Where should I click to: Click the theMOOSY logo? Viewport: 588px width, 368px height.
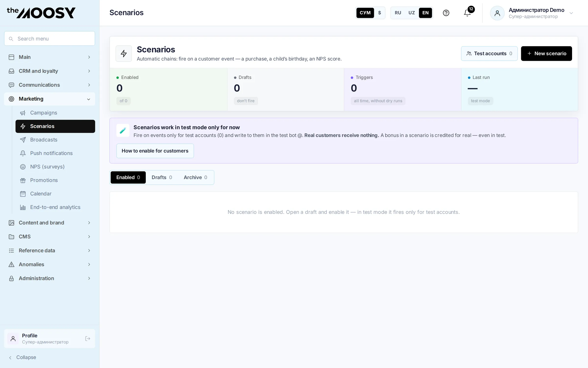click(x=41, y=13)
